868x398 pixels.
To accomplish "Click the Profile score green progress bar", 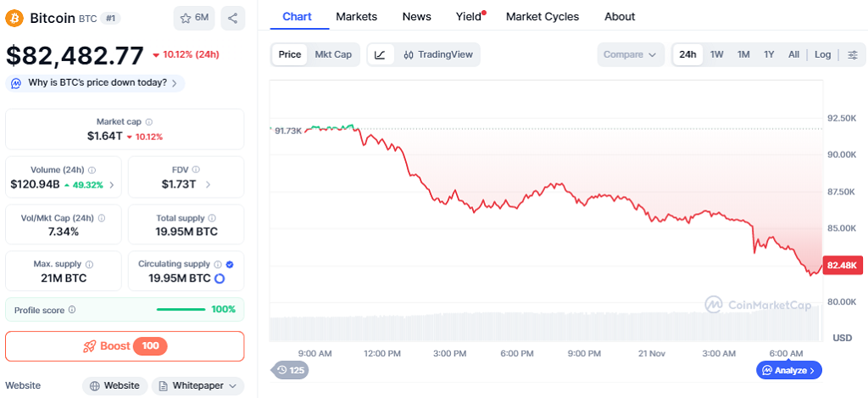I will (x=181, y=309).
